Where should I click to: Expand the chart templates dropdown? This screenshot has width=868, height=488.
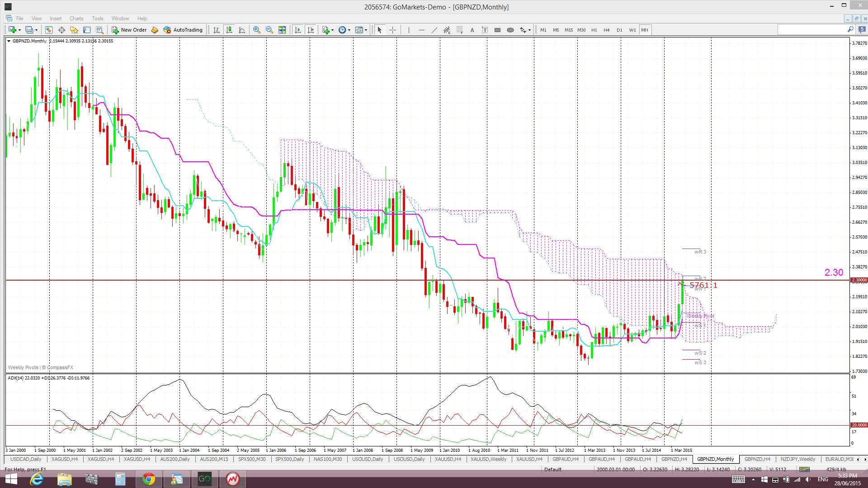click(x=366, y=30)
